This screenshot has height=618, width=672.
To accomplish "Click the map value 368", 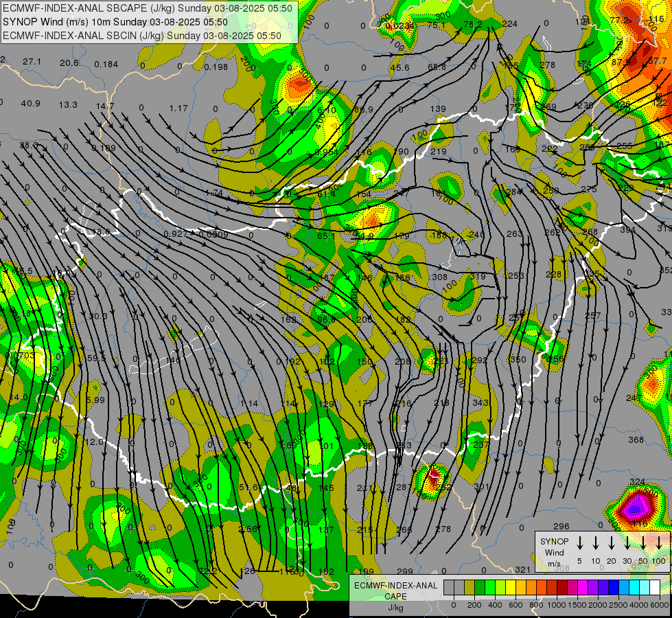I will [x=636, y=439].
